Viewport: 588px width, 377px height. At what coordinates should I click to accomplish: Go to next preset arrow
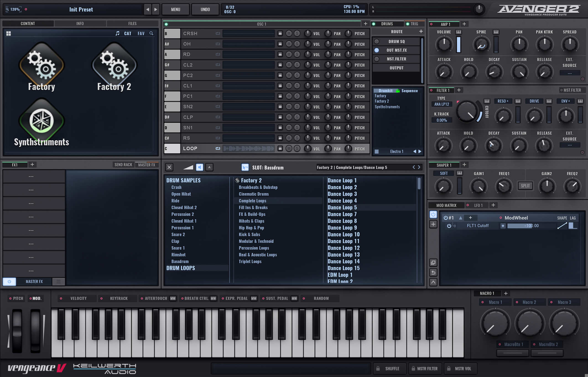pos(156,9)
